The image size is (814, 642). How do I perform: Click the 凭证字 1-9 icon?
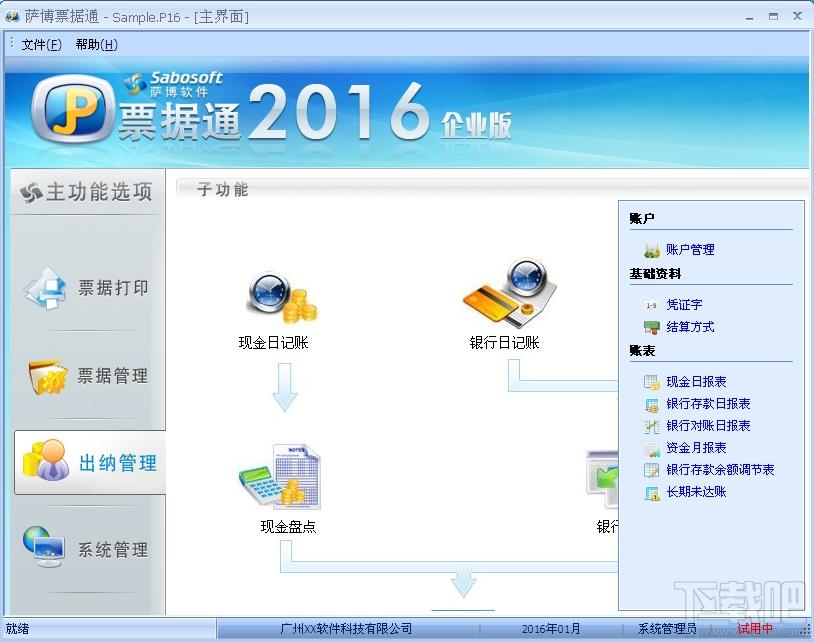651,305
